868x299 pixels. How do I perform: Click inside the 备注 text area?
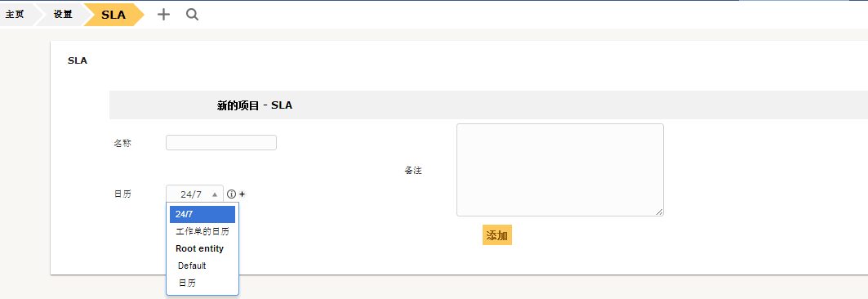(559, 170)
